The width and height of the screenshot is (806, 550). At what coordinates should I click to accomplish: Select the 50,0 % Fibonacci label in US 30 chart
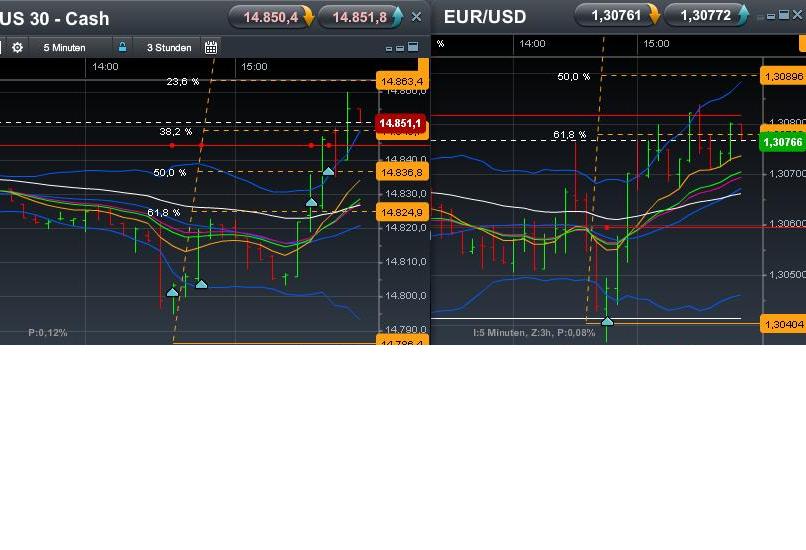click(170, 172)
